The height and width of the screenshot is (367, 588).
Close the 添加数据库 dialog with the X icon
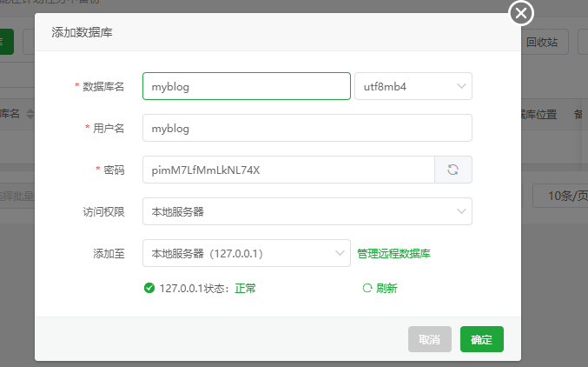[x=520, y=13]
